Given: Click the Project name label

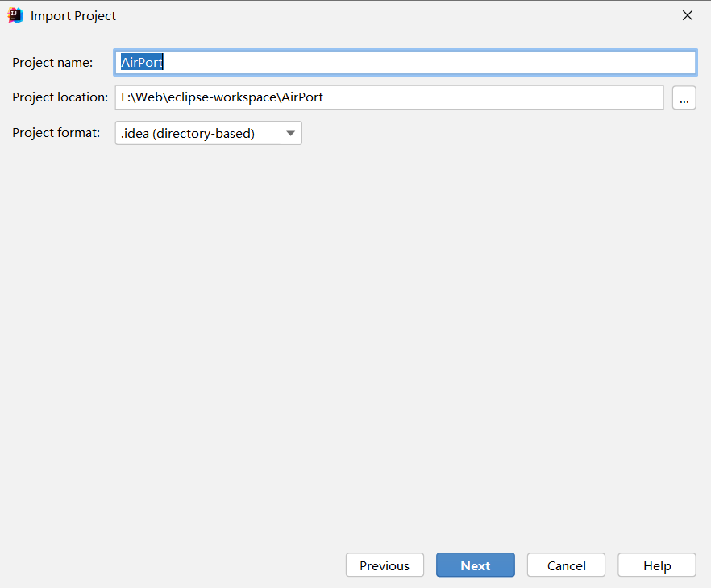Looking at the screenshot, I should [52, 62].
